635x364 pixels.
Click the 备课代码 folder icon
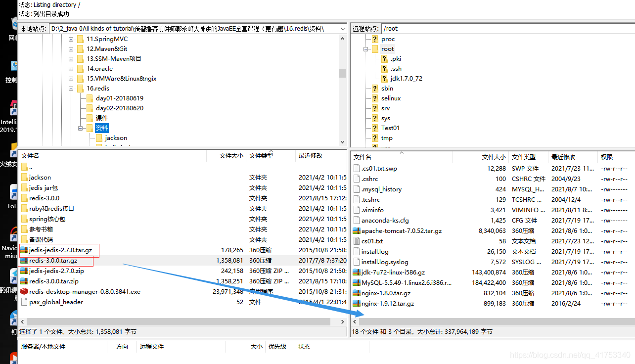(24, 240)
